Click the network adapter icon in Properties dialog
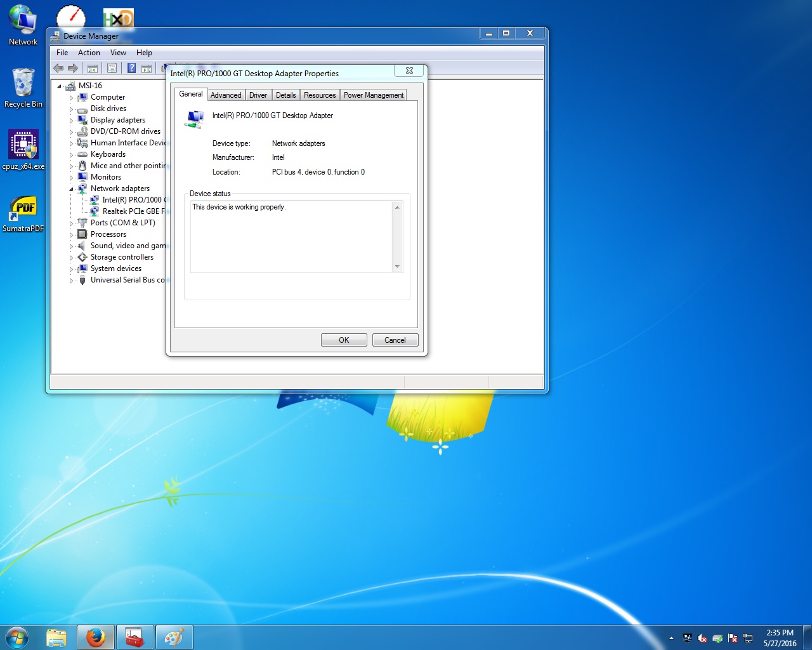This screenshot has width=812, height=650. pyautogui.click(x=194, y=119)
